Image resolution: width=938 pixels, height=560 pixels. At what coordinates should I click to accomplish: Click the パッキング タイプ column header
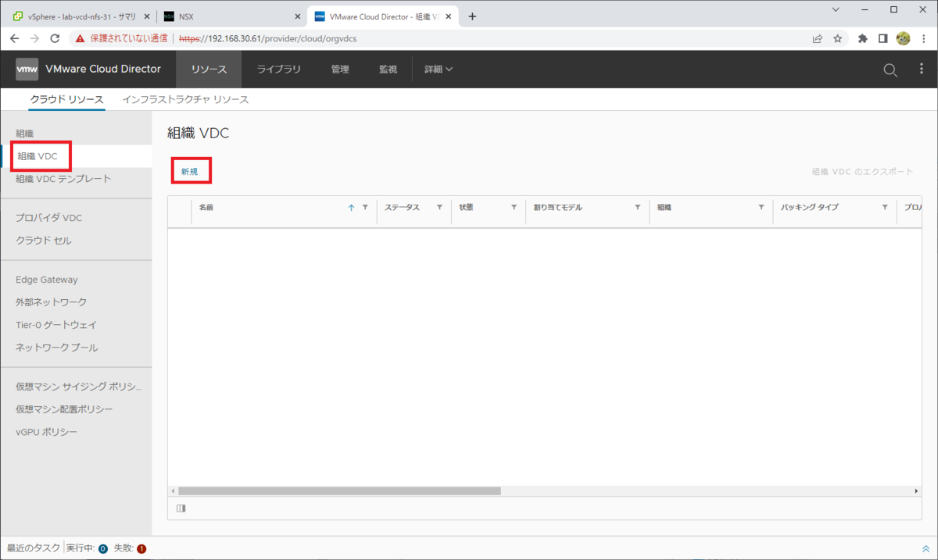[809, 208]
